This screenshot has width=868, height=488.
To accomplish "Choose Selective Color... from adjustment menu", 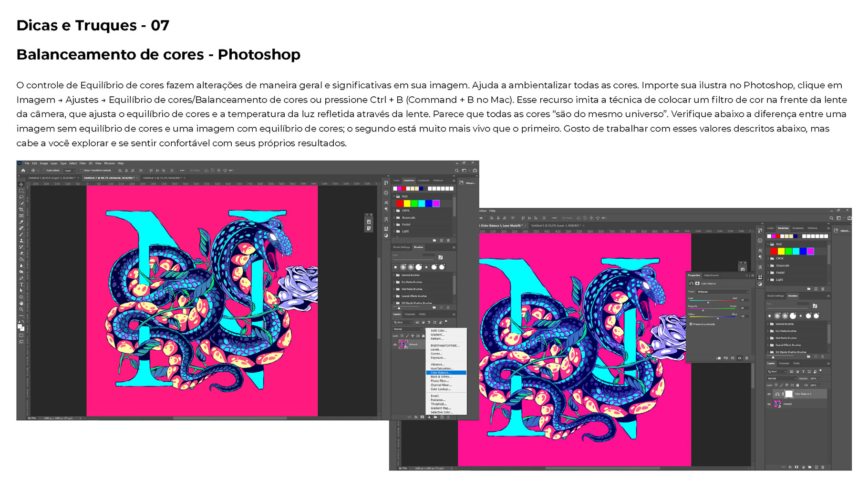I will [442, 412].
